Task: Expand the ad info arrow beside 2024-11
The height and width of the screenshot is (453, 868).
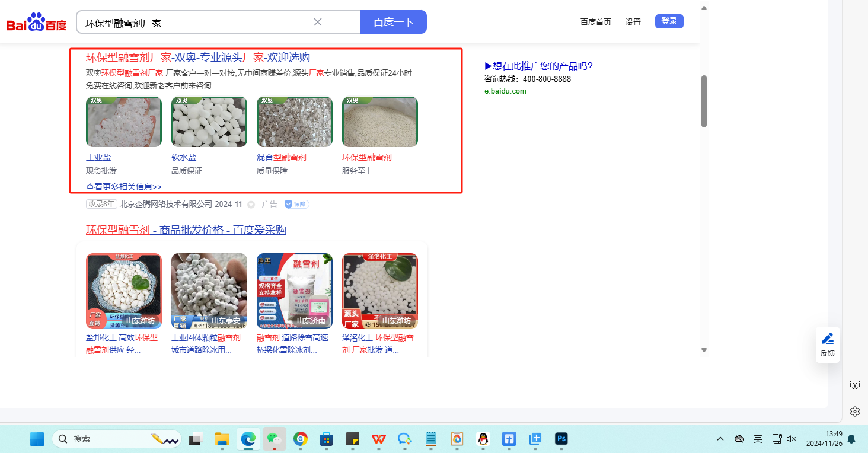Action: [x=251, y=205]
